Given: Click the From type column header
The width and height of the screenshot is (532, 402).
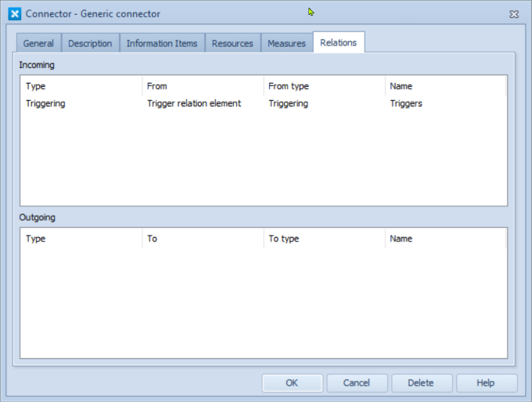Looking at the screenshot, I should pos(324,86).
